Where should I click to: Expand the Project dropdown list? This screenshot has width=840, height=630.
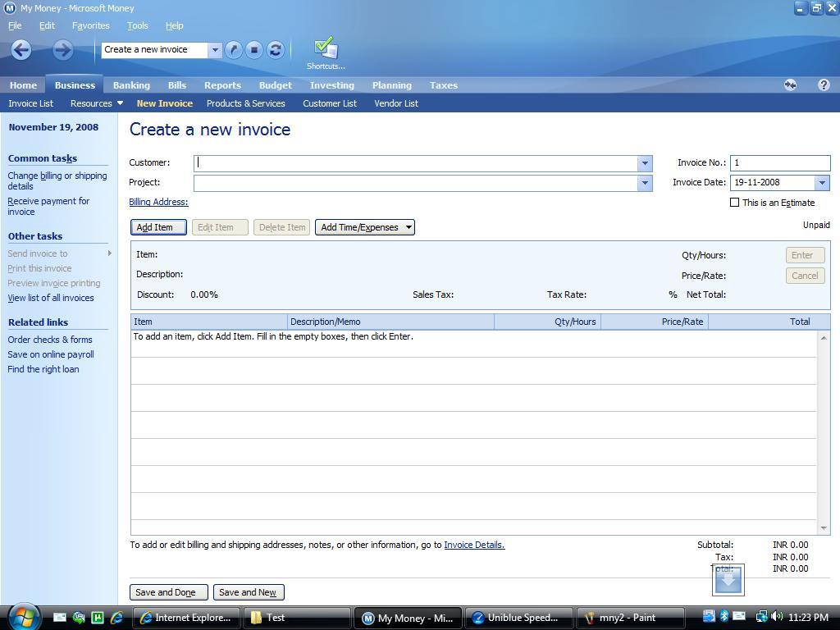[x=645, y=183]
